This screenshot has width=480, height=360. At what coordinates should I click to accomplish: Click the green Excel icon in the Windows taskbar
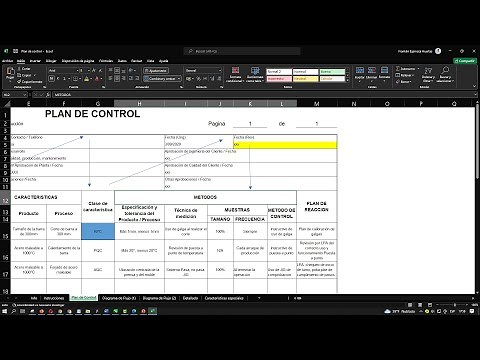(x=152, y=311)
